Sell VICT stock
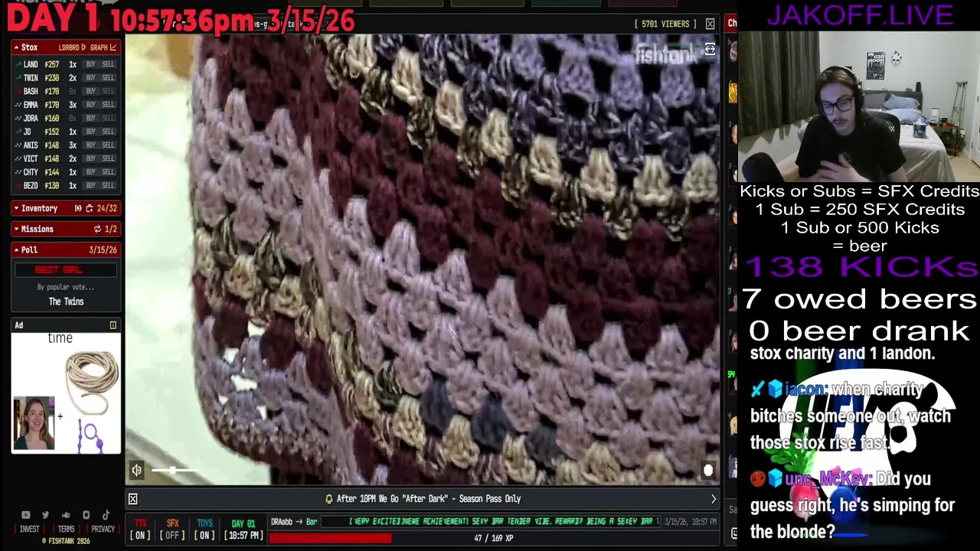Image resolution: width=980 pixels, height=551 pixels. 108,158
